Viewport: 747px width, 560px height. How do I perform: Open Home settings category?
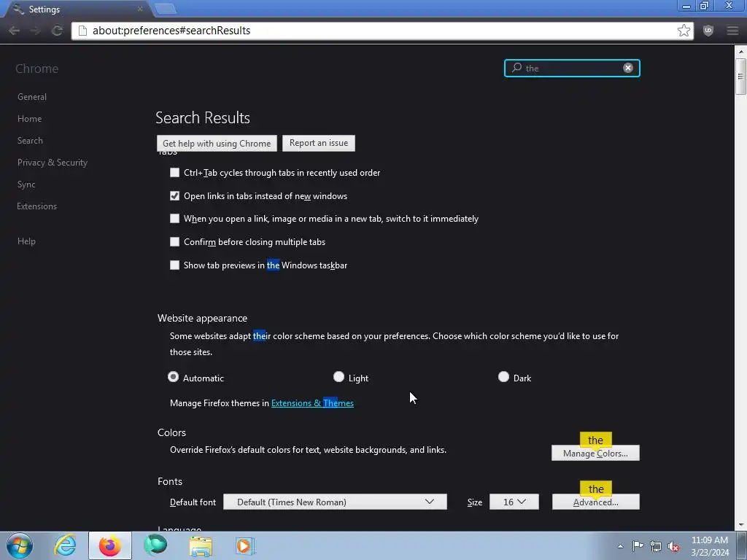tap(29, 119)
